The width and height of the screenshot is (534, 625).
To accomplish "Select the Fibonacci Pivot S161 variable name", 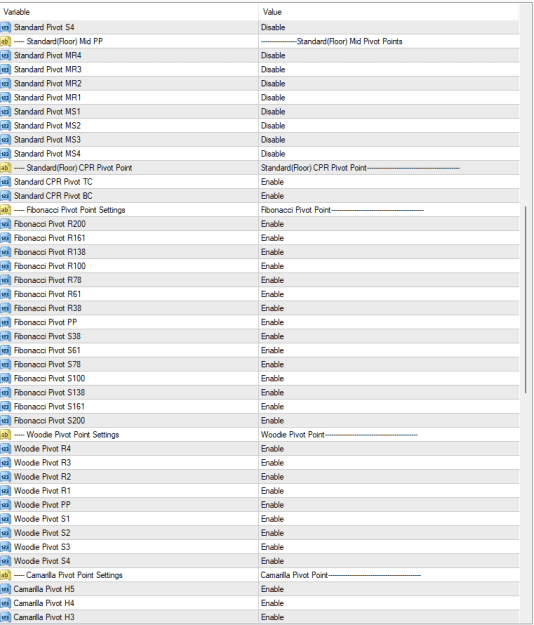I will pos(49,407).
